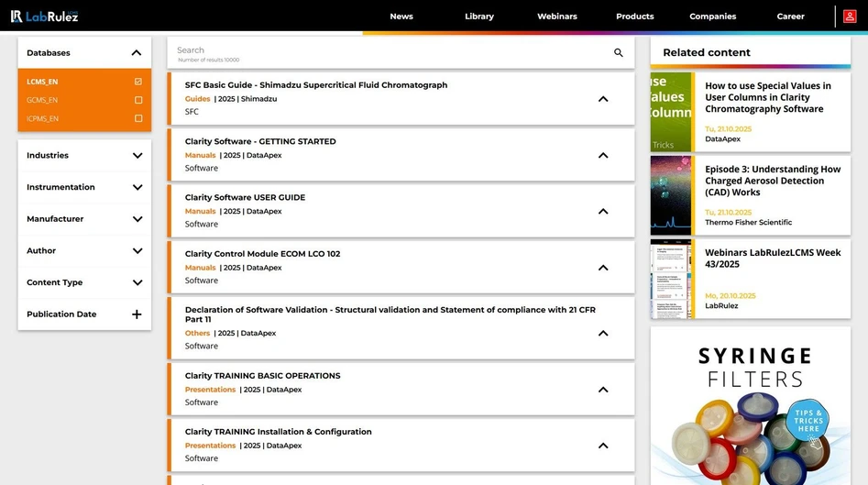This screenshot has width=868, height=485.
Task: Open Clarity Software - GETTING STARTED link
Action: 260,142
